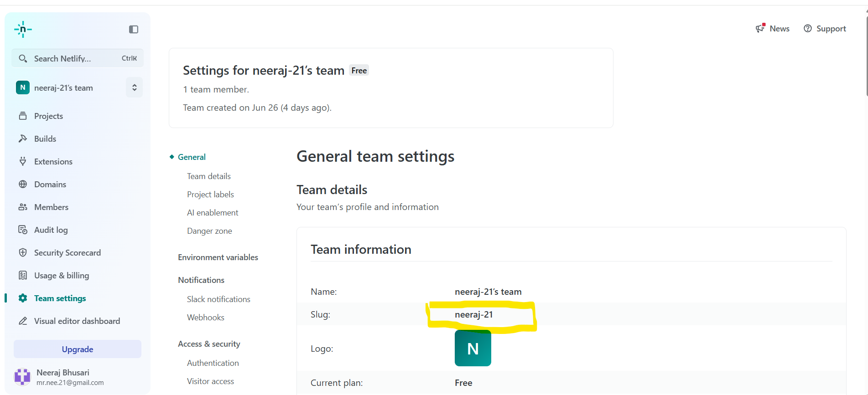Image resolution: width=868 pixels, height=395 pixels.
Task: Click the Audit log icon
Action: (x=23, y=230)
